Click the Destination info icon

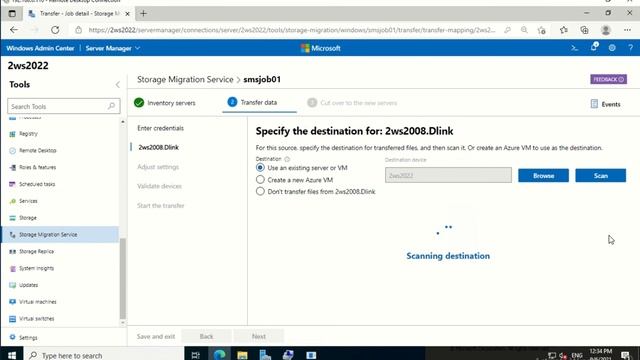[x=287, y=159]
